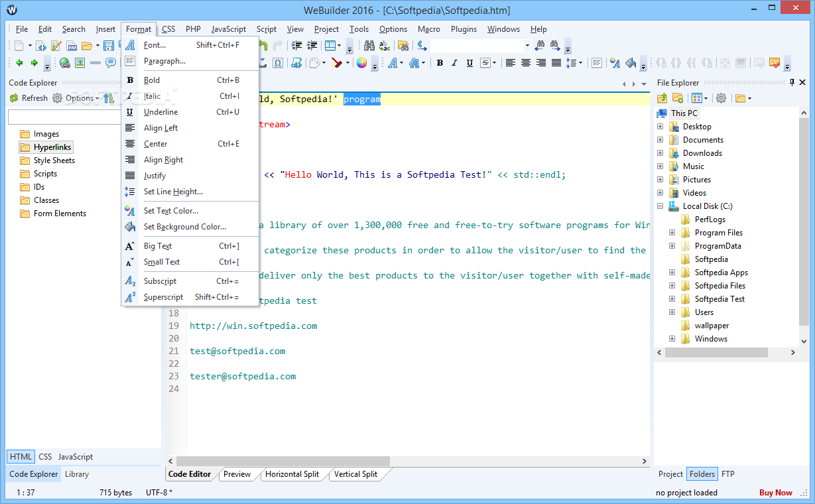815x504 pixels.
Task: Click the Open folder toolbar icon
Action: coord(87,46)
